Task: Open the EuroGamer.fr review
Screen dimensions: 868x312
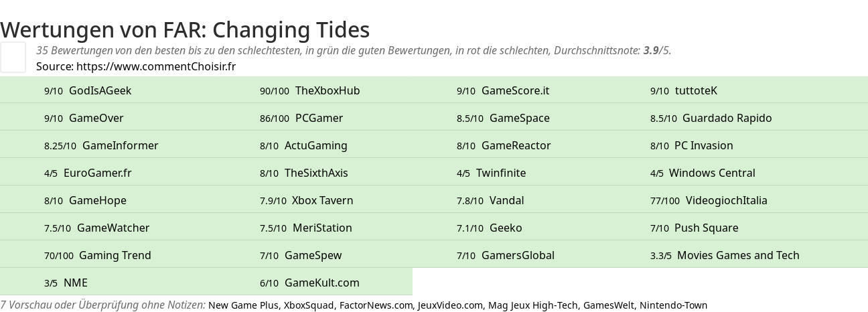Action: pyautogui.click(x=97, y=173)
